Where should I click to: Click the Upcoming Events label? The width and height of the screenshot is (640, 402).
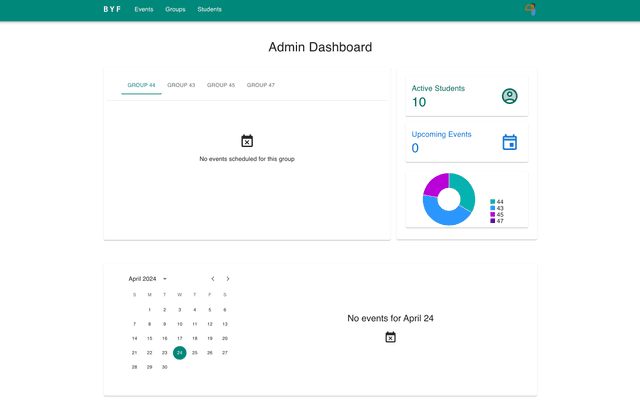tap(441, 134)
